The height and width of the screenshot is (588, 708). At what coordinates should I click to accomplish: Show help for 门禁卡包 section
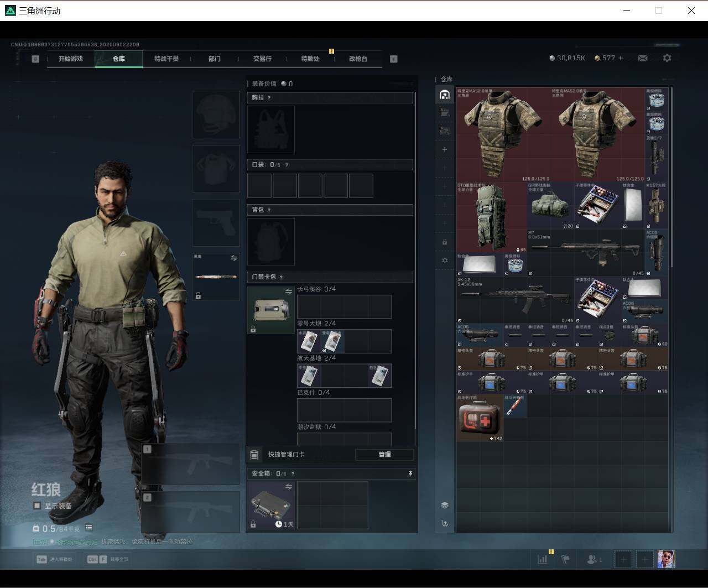pos(281,277)
